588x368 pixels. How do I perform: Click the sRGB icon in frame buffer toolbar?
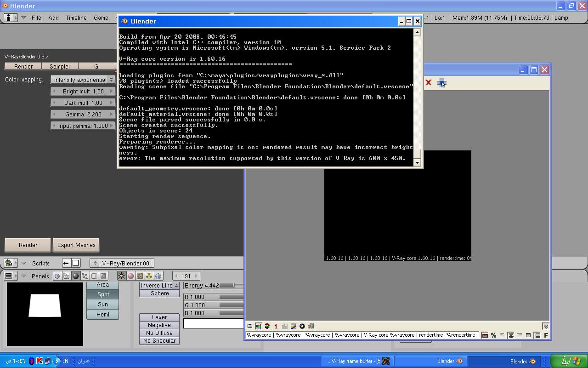(x=311, y=326)
